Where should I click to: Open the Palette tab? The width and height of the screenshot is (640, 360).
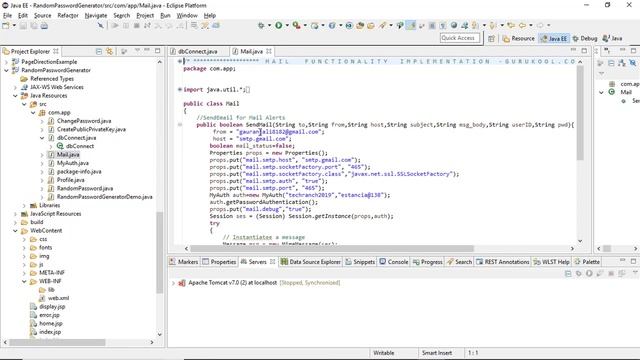[x=587, y=262]
